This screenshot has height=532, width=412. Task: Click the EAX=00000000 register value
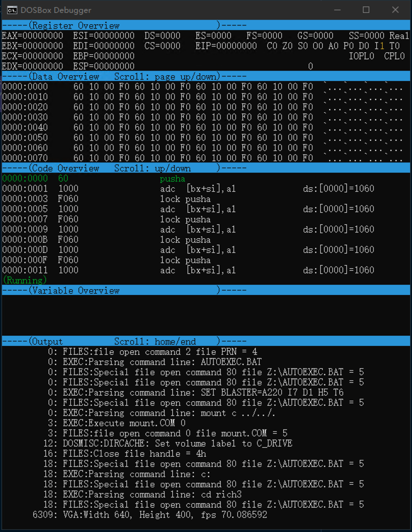[33, 36]
